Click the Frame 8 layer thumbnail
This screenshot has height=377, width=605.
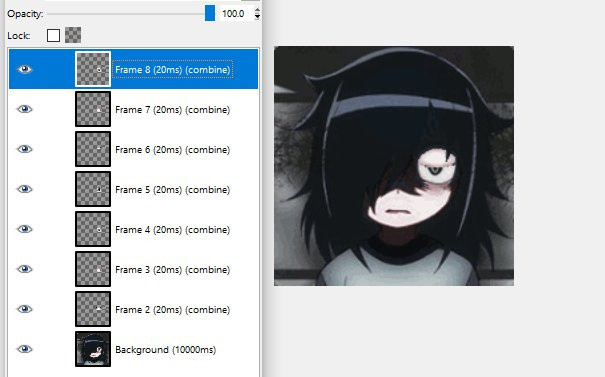[93, 69]
